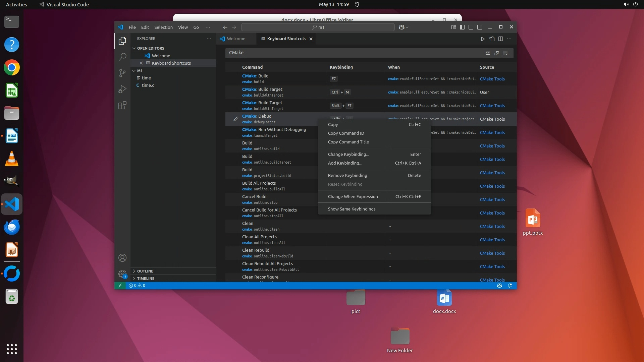Click Record Keys keyboard icon

[x=488, y=53]
